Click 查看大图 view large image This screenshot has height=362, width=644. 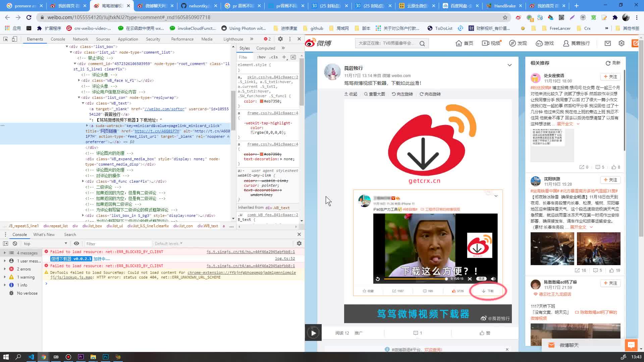pyautogui.click(x=375, y=94)
